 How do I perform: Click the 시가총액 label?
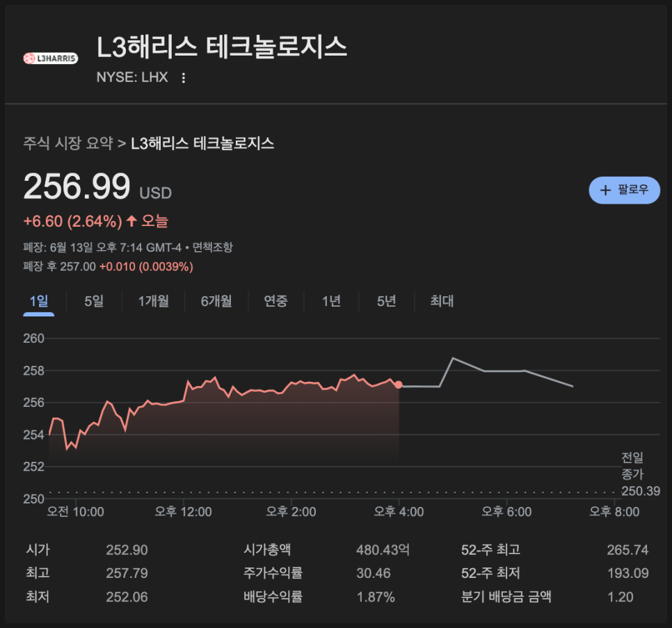point(267,549)
